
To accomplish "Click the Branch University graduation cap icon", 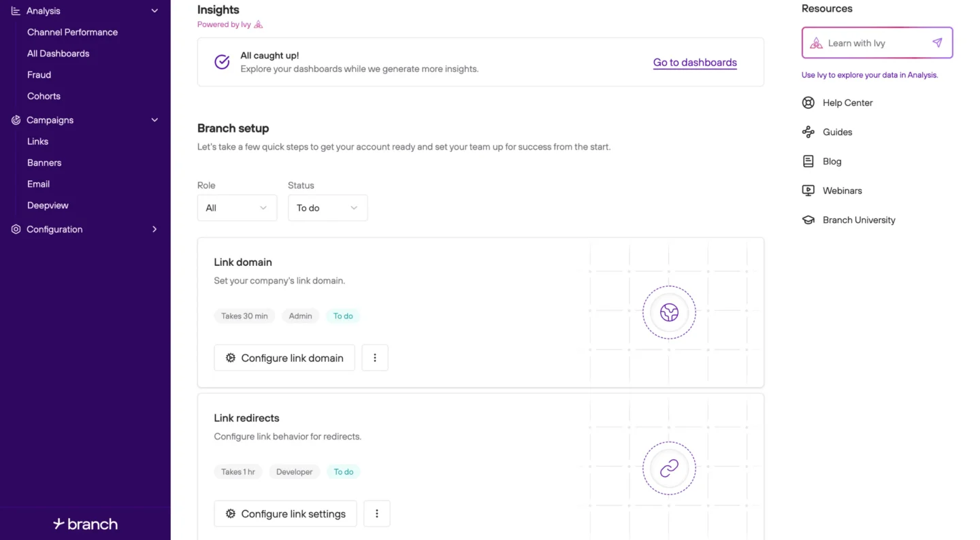I will [808, 220].
